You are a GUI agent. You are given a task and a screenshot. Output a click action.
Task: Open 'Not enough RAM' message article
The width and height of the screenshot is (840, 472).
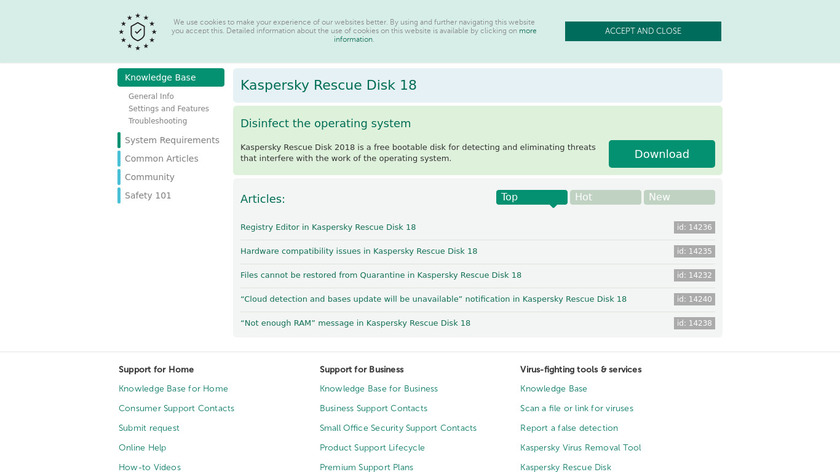(x=355, y=323)
